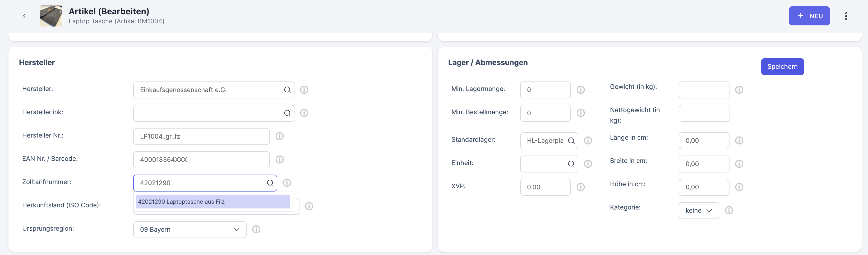Click into the Hersteller Nr. input field
This screenshot has height=255, width=868.
(201, 136)
